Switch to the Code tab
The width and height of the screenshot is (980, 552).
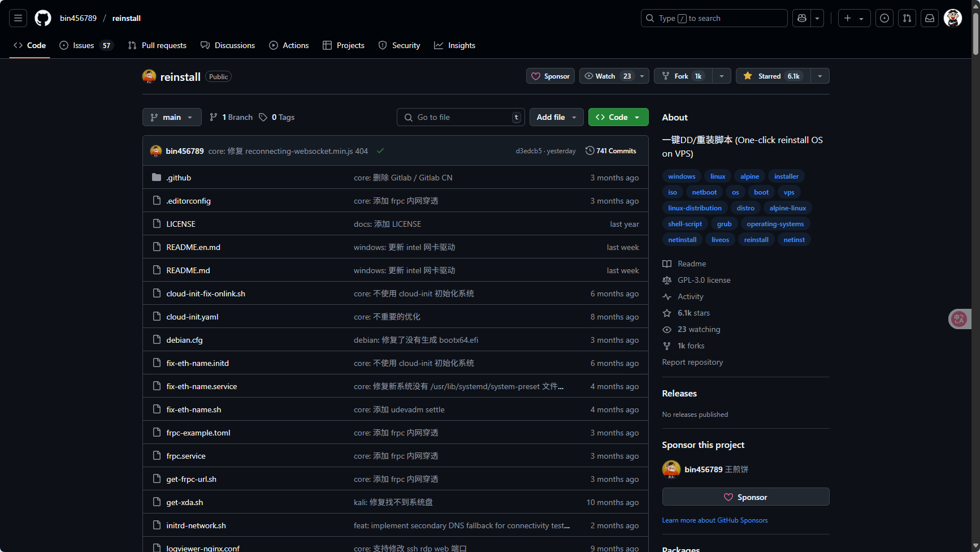[x=30, y=45]
